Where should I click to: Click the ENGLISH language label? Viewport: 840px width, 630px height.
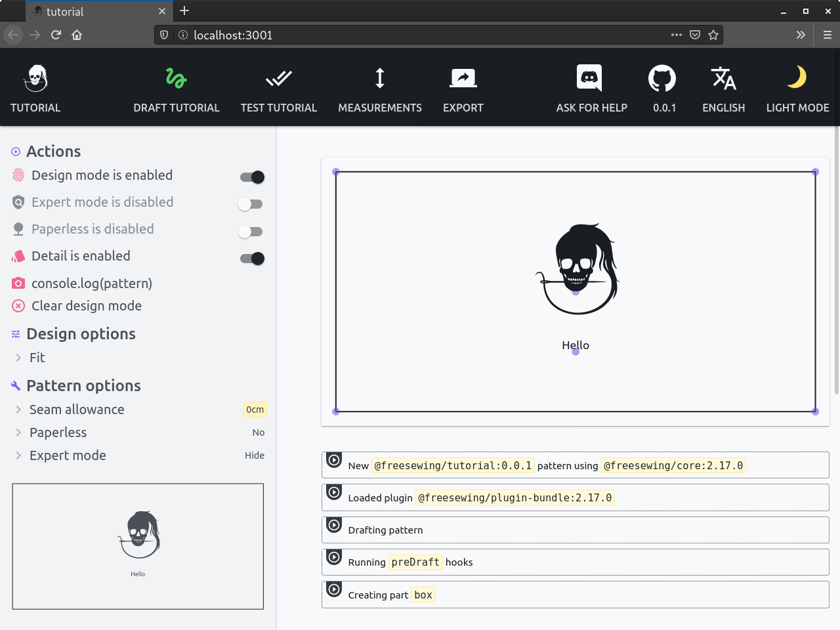click(x=724, y=108)
